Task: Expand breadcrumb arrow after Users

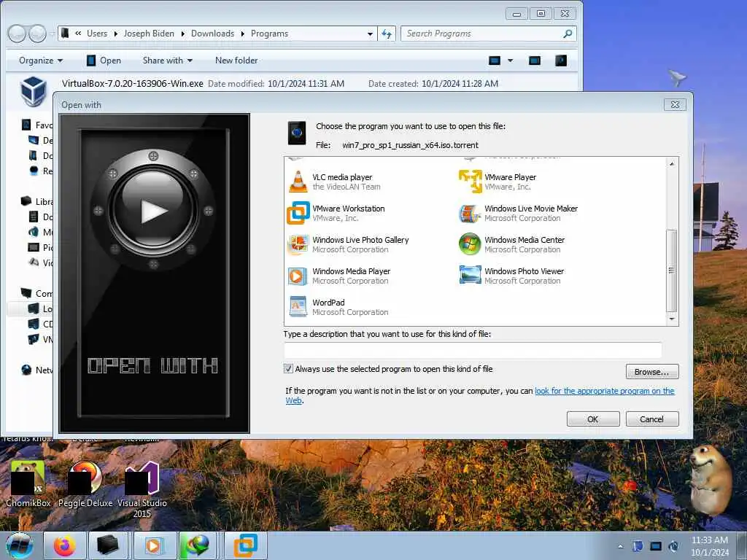Action: click(x=116, y=34)
